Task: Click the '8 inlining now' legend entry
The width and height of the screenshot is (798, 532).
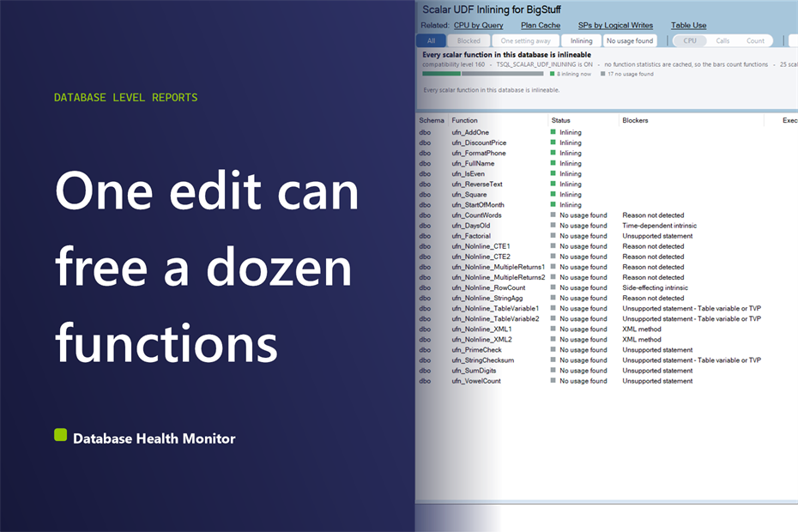Action: pos(571,74)
